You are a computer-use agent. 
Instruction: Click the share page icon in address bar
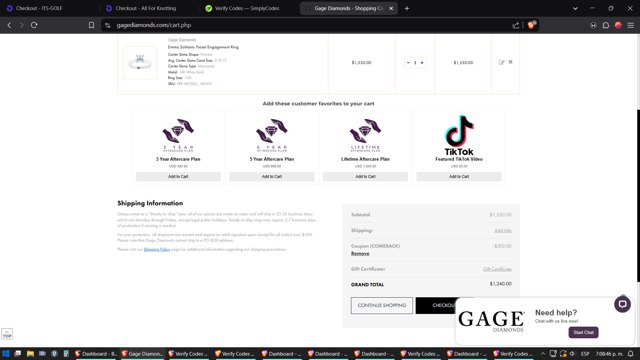(x=516, y=25)
